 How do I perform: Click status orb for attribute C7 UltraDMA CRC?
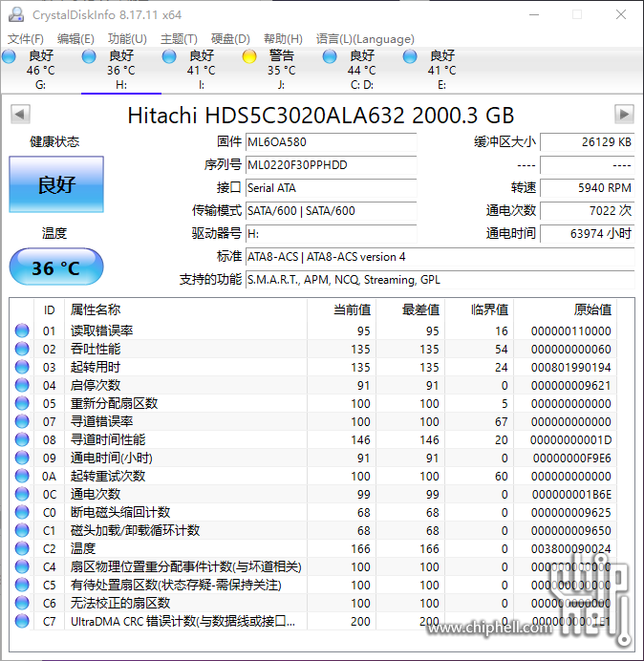pyautogui.click(x=22, y=621)
